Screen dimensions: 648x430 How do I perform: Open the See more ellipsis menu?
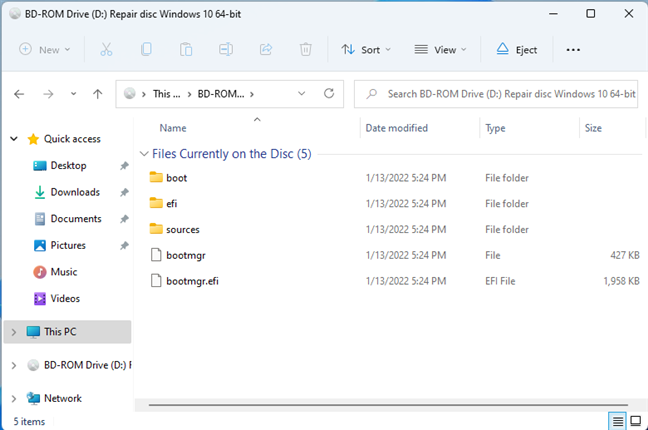click(x=573, y=49)
